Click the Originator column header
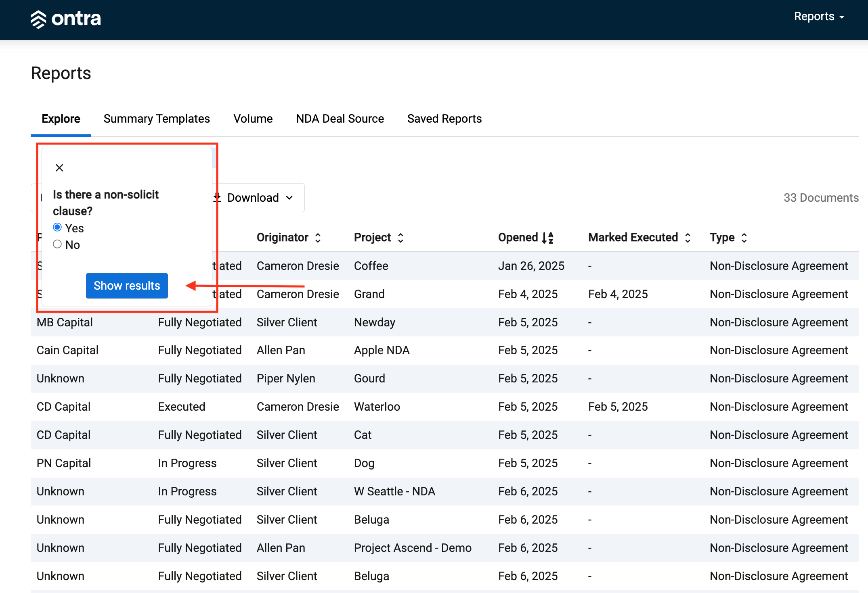The width and height of the screenshot is (868, 593). tap(283, 238)
